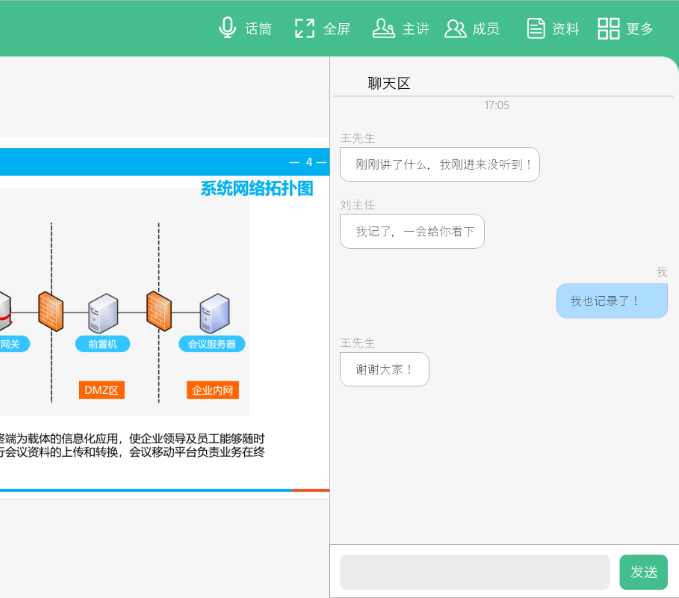The height and width of the screenshot is (598, 679).
Task: Select my blue bubble 我也记录了！
Action: tap(612, 301)
